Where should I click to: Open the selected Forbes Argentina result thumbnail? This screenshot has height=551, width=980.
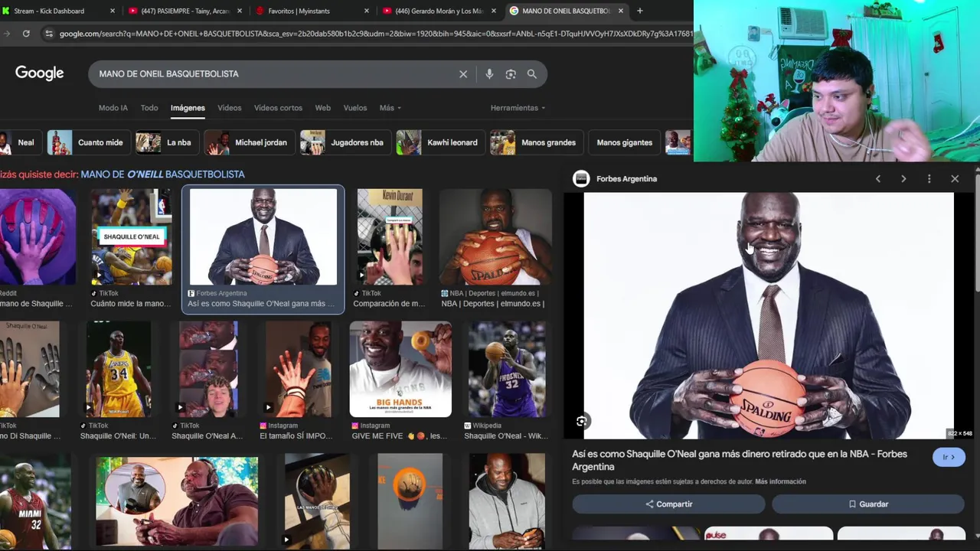263,236
